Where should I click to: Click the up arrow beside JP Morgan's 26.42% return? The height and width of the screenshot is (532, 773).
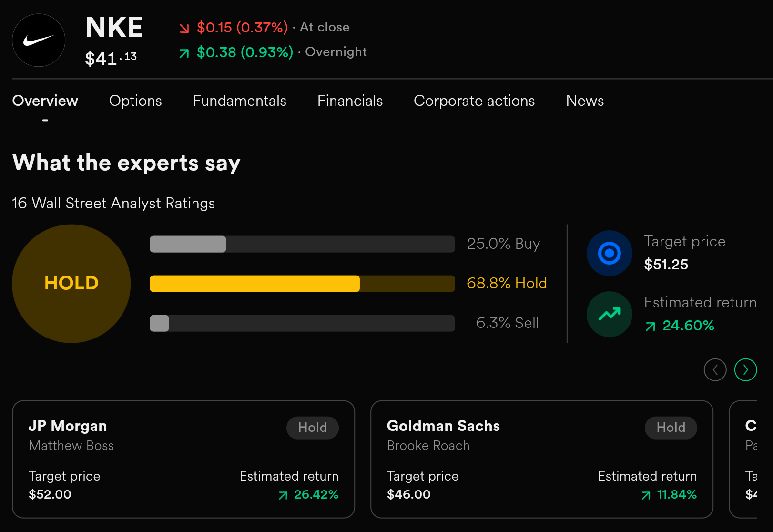click(283, 496)
